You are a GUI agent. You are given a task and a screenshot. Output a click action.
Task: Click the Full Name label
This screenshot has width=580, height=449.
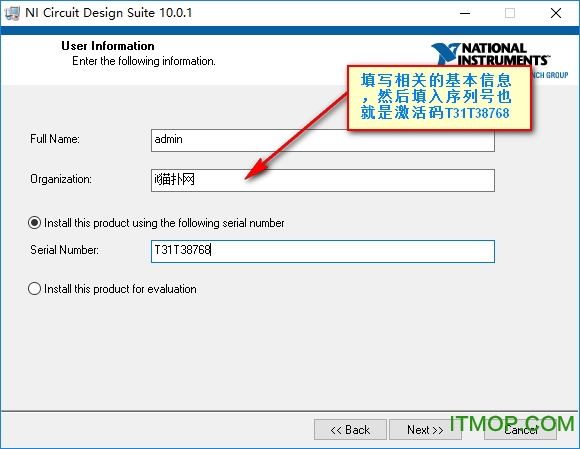55,139
